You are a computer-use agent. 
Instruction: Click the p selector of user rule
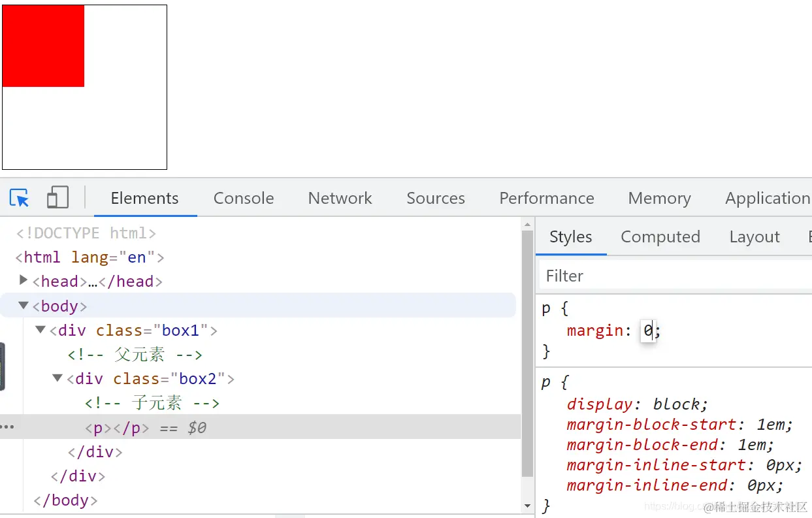click(546, 308)
